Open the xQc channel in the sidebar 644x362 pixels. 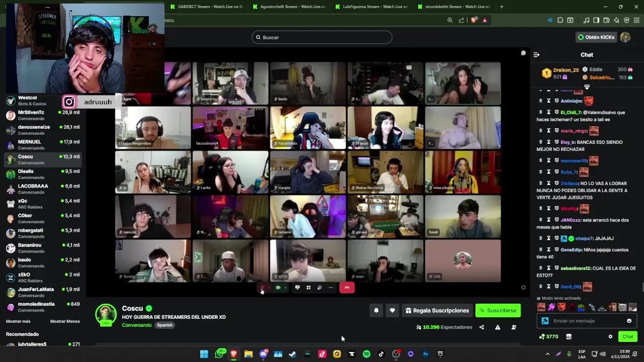[43, 204]
